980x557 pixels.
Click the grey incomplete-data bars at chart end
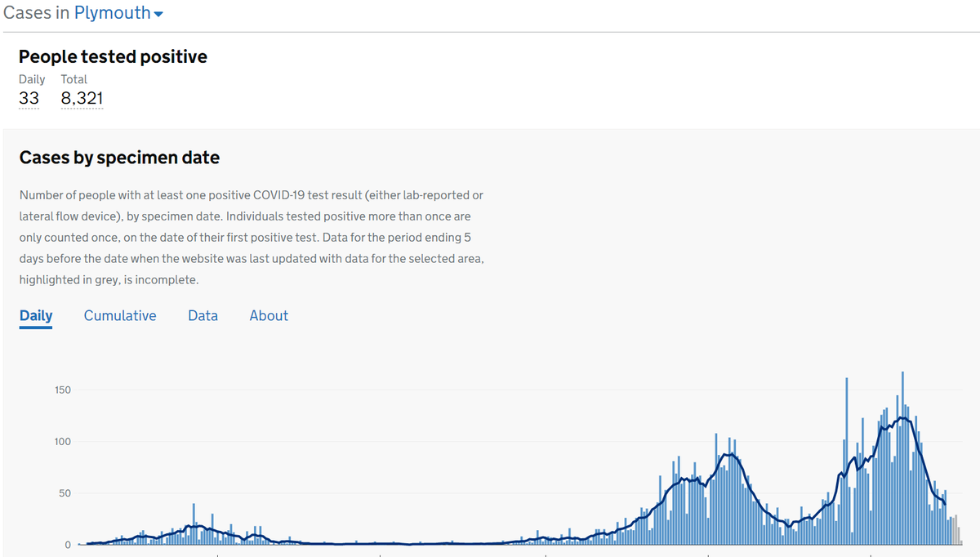click(x=955, y=530)
